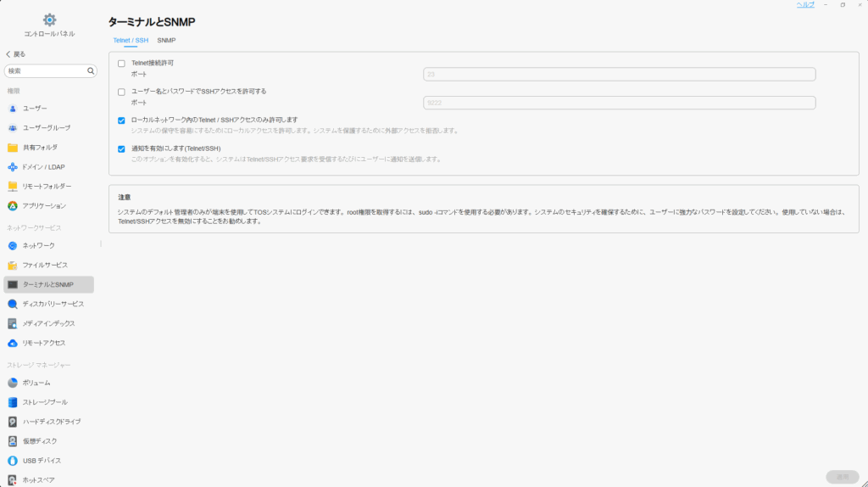Open the ユーザーグループ icon

pos(13,128)
